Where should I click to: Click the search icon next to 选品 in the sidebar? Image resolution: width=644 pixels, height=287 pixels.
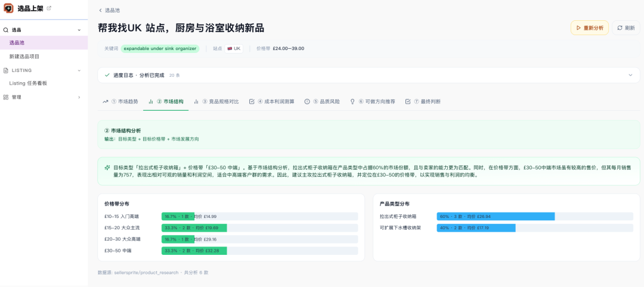[x=6, y=30]
